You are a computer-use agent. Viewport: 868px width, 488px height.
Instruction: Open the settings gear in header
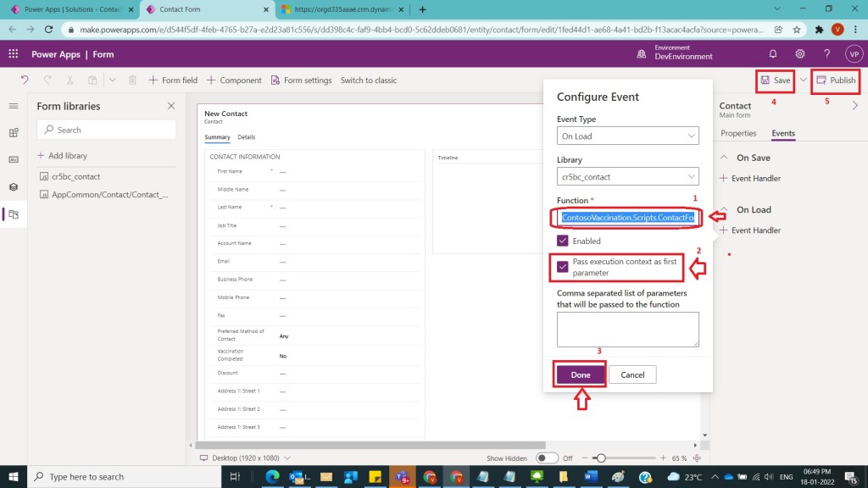799,54
